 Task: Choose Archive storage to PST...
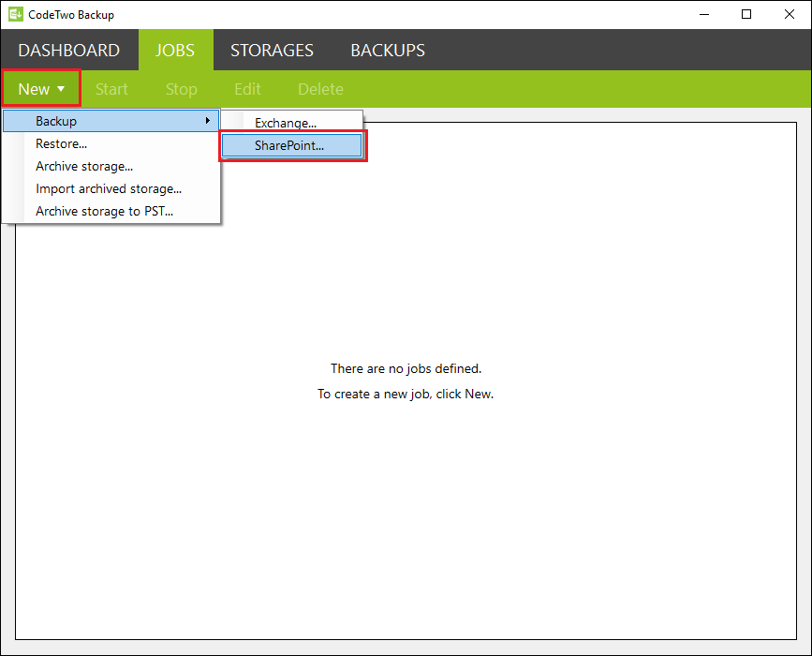coord(111,212)
